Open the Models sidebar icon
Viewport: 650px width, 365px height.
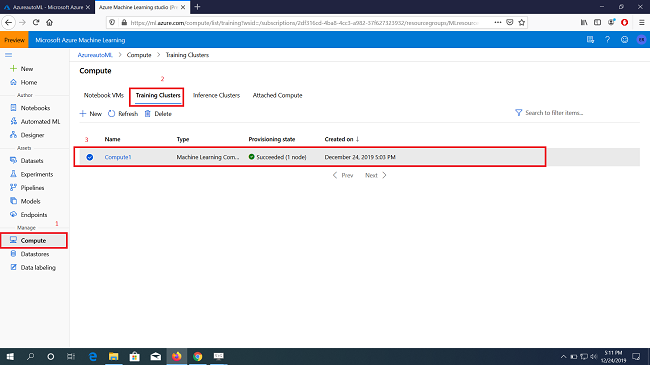click(x=13, y=201)
